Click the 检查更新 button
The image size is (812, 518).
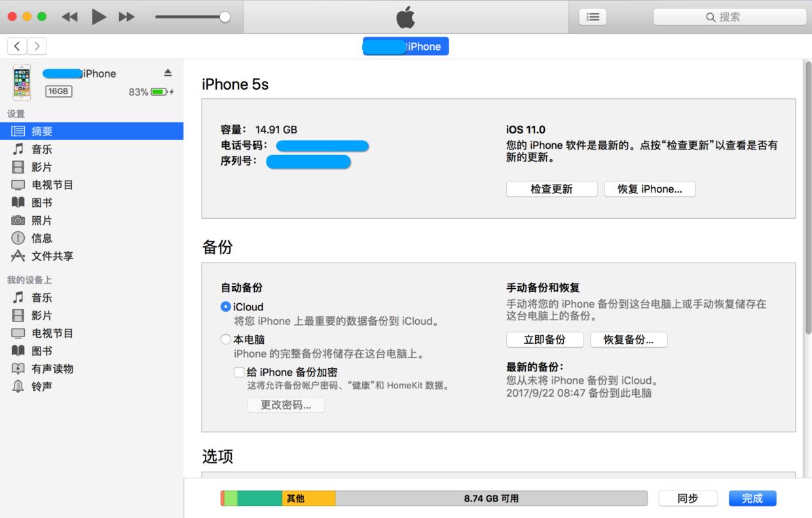coord(551,189)
